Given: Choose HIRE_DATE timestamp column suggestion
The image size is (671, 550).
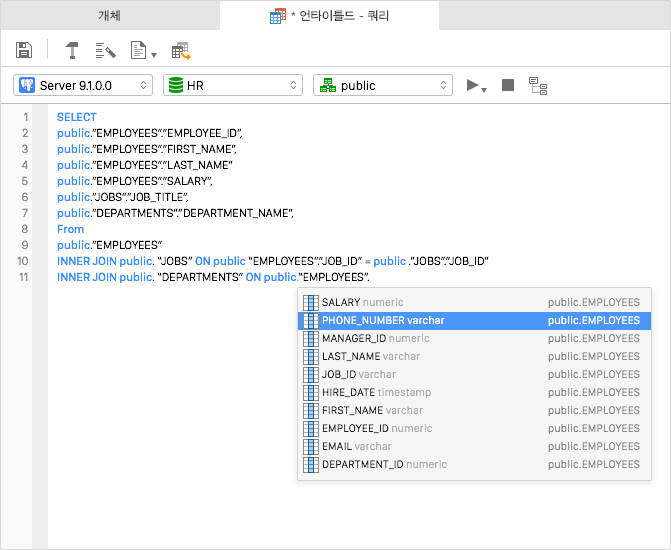Looking at the screenshot, I should [x=376, y=392].
